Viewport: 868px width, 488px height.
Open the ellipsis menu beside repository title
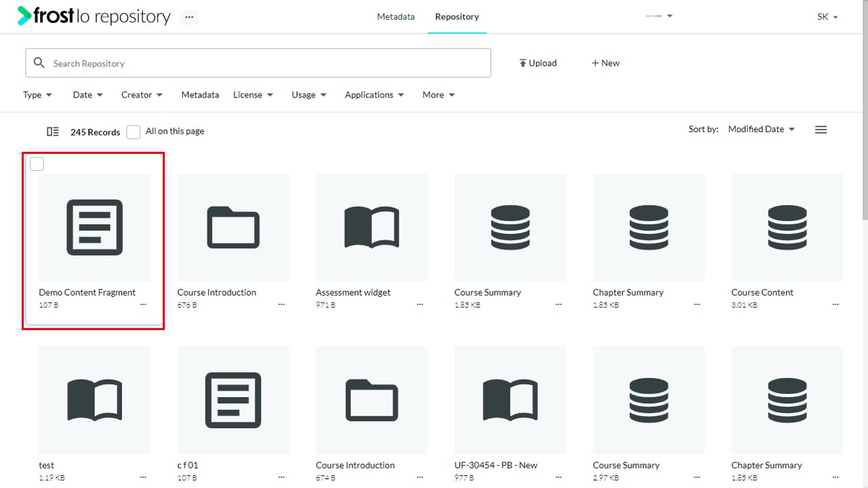click(x=189, y=17)
